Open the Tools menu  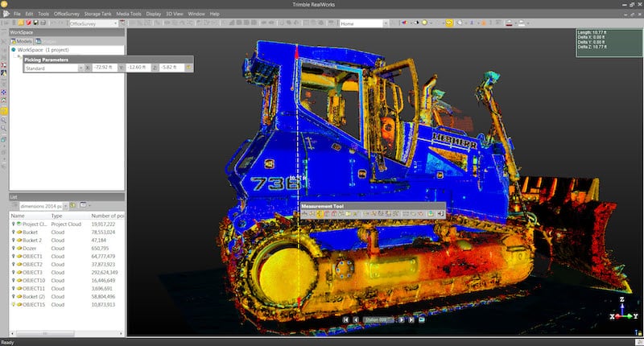43,14
